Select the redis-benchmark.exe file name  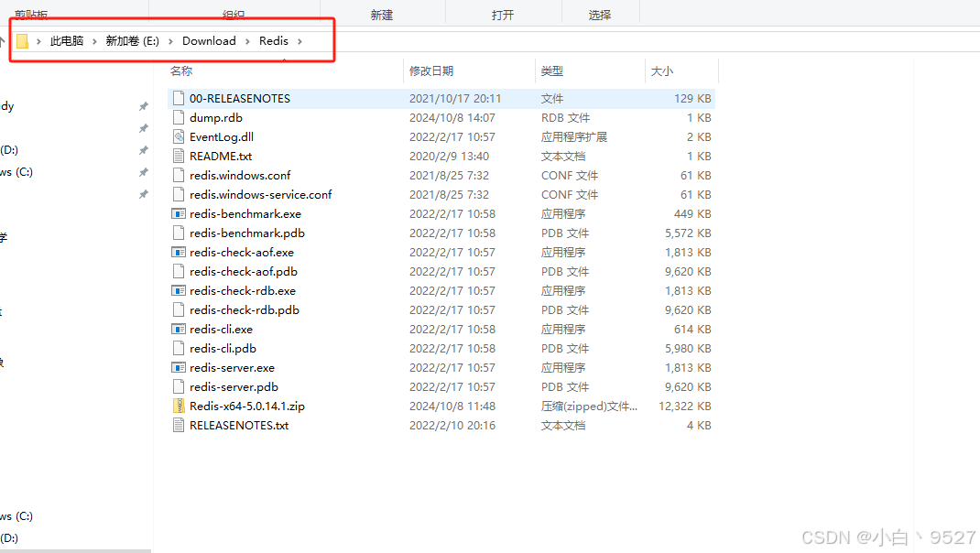click(245, 213)
